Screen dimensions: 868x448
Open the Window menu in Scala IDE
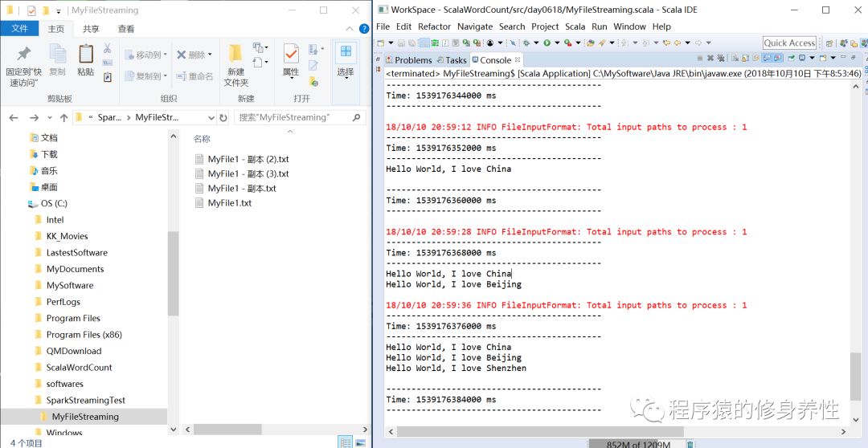[629, 26]
